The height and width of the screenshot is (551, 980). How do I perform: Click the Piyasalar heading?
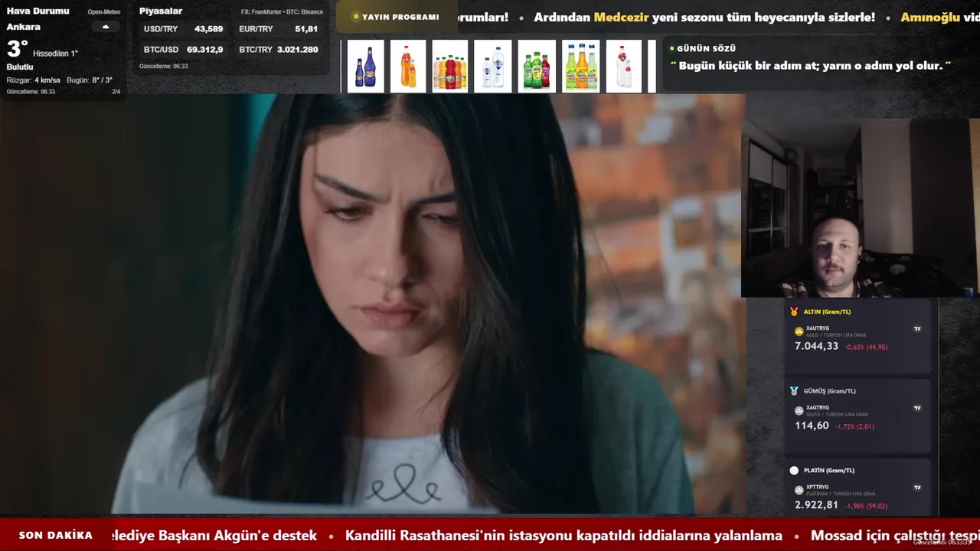coord(161,11)
